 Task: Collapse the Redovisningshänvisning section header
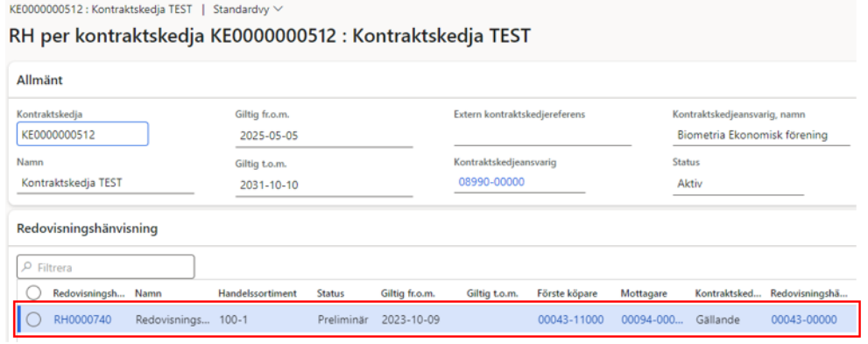tap(88, 228)
